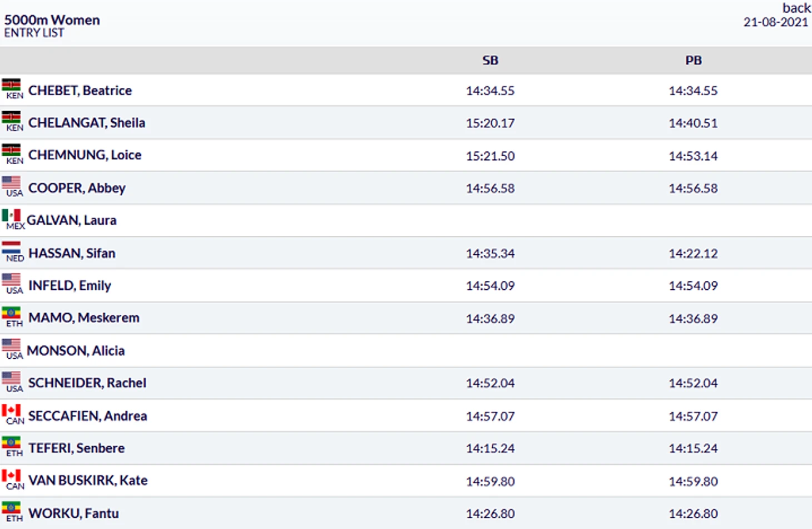Click the PB column header
This screenshot has width=812, height=529.
click(x=693, y=61)
